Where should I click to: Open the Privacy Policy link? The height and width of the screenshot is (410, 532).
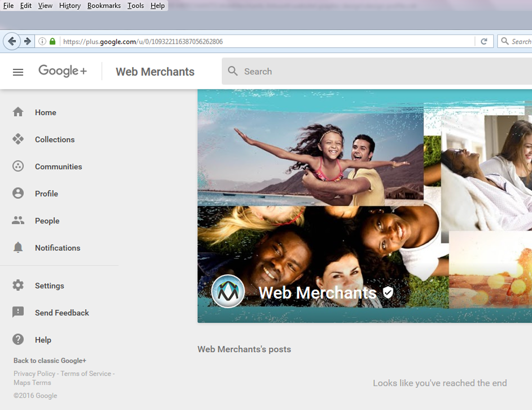34,373
